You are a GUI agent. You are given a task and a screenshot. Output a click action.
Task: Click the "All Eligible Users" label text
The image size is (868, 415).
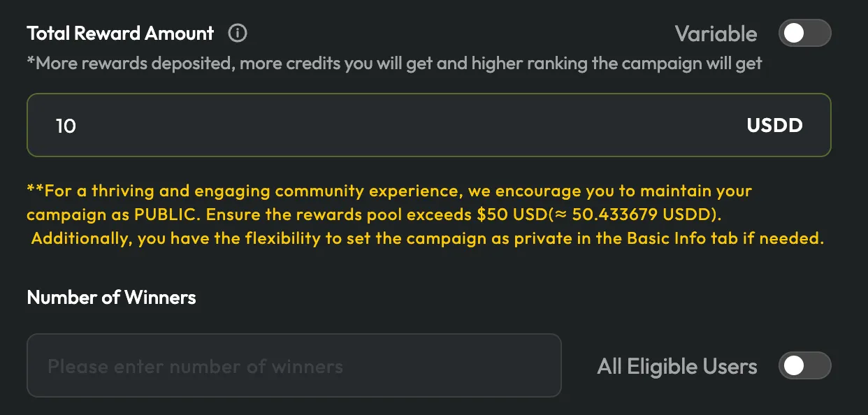[x=677, y=366]
